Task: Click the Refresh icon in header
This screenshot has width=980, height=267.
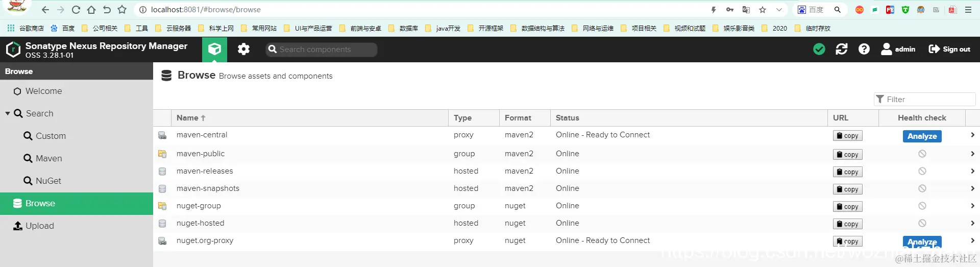Action: click(x=842, y=49)
